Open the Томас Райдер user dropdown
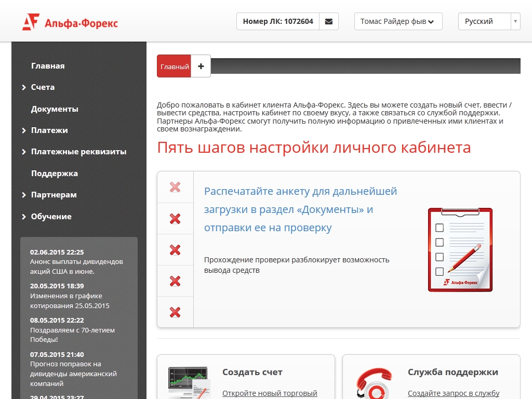This screenshot has height=399, width=532. tap(398, 22)
